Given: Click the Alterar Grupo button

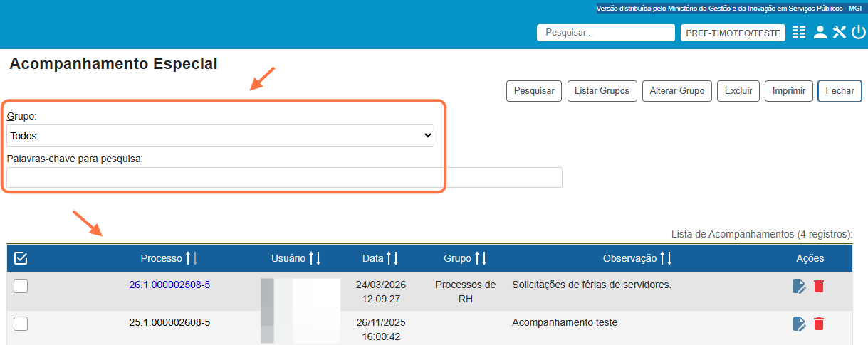Looking at the screenshot, I should [x=677, y=91].
